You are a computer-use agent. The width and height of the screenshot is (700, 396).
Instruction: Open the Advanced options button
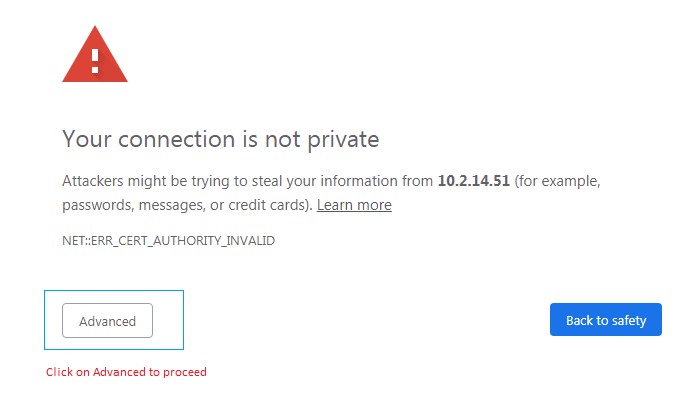click(107, 321)
